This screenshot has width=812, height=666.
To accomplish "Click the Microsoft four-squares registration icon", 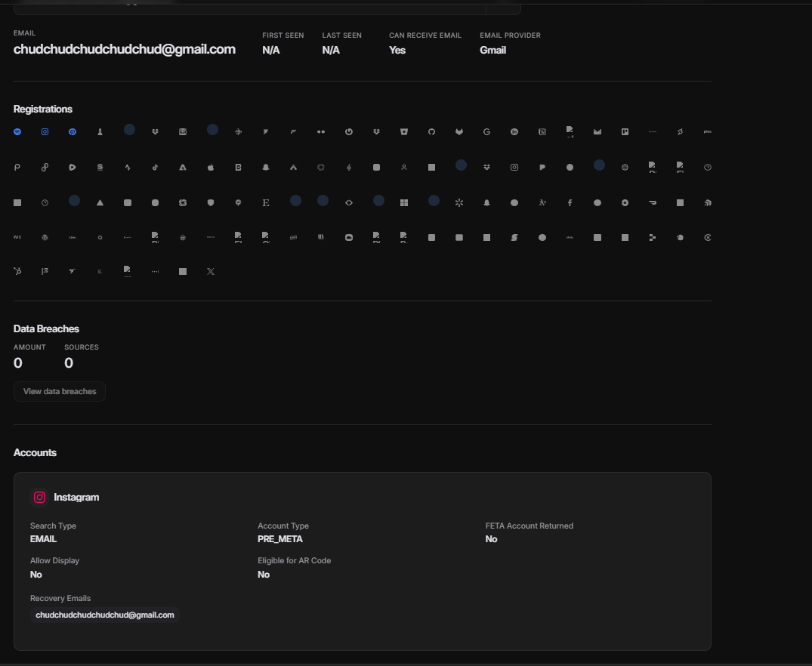I will coord(404,203).
